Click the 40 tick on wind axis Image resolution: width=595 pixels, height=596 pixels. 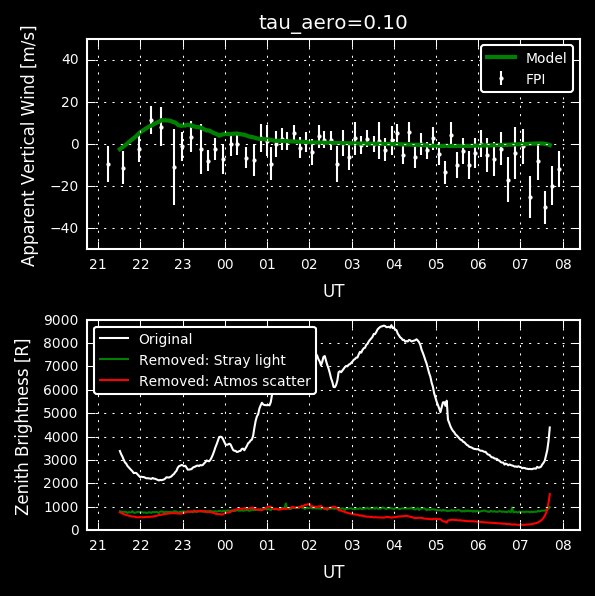[70, 60]
